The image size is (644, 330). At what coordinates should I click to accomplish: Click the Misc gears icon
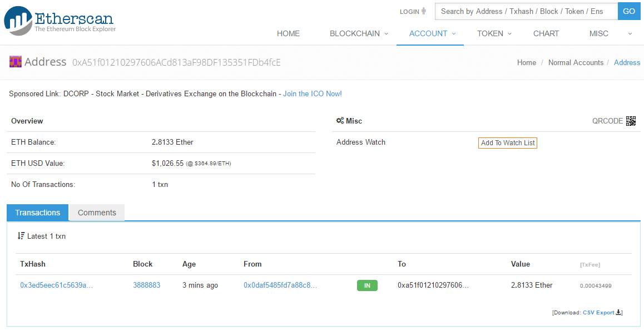click(x=340, y=121)
